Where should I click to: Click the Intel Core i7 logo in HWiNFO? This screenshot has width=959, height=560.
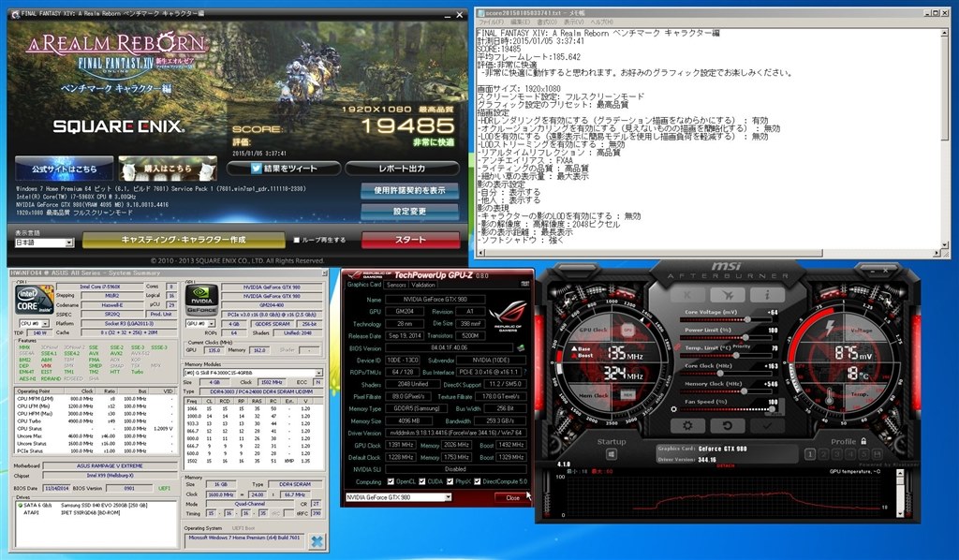[35, 300]
